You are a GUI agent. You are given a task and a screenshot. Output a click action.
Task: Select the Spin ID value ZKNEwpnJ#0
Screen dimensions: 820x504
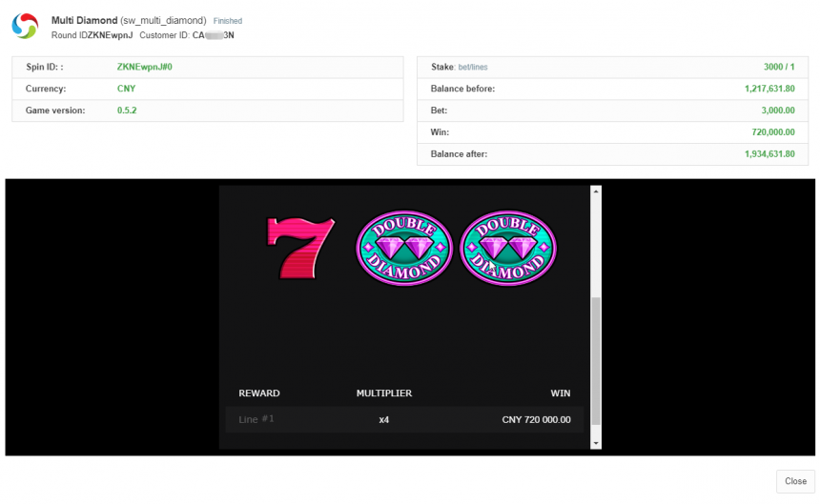click(145, 67)
